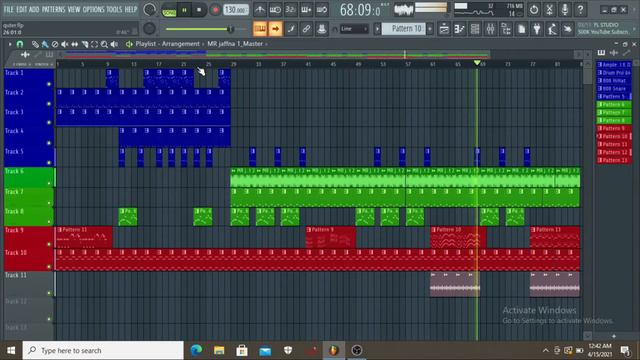Toggle typing keyboard to piano

260,29
